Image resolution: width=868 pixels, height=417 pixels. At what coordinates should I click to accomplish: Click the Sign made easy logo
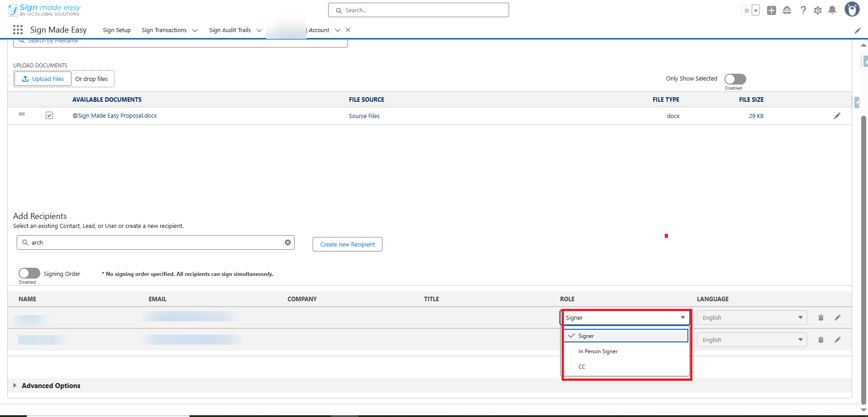pos(44,9)
